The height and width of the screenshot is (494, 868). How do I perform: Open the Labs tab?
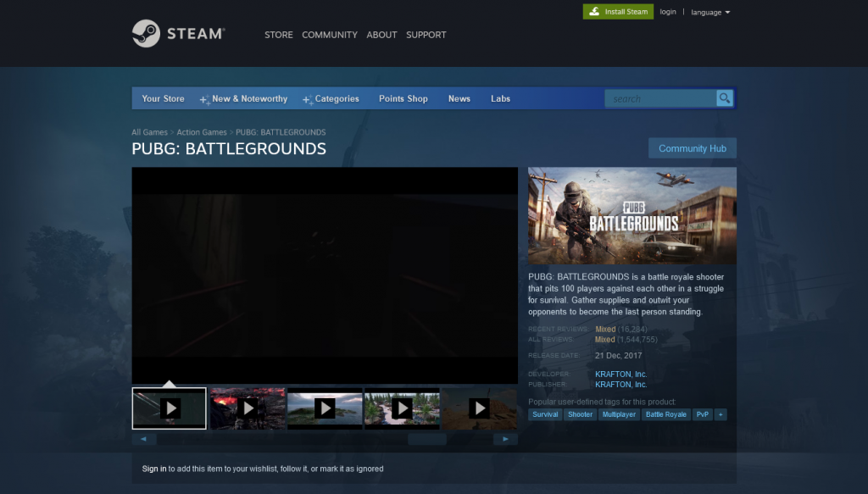point(500,98)
